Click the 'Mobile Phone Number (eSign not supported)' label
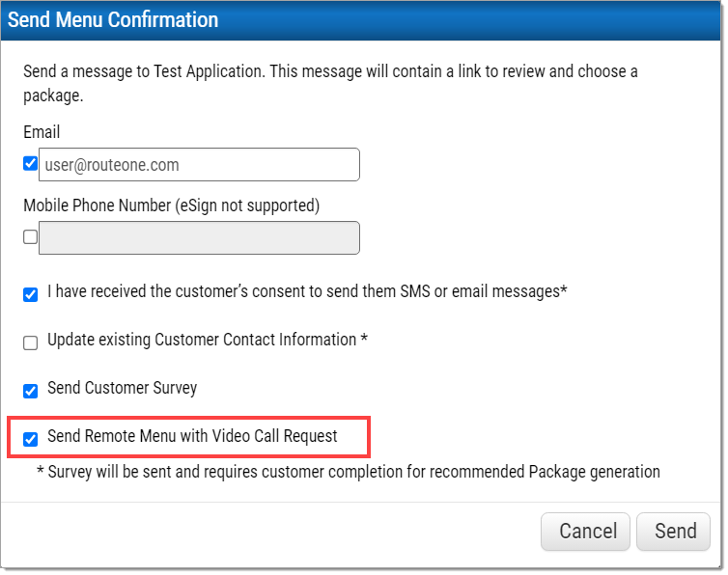Screen dimensions: 728x575 [x=172, y=205]
